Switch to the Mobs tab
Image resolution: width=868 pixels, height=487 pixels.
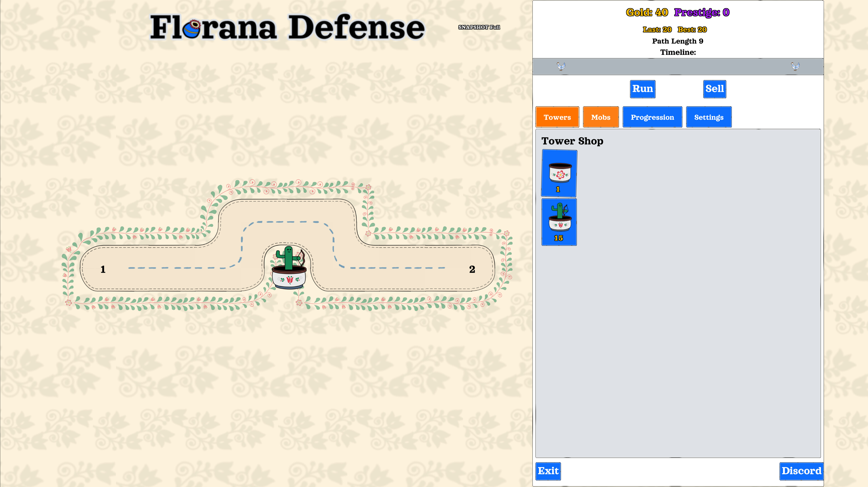(601, 117)
